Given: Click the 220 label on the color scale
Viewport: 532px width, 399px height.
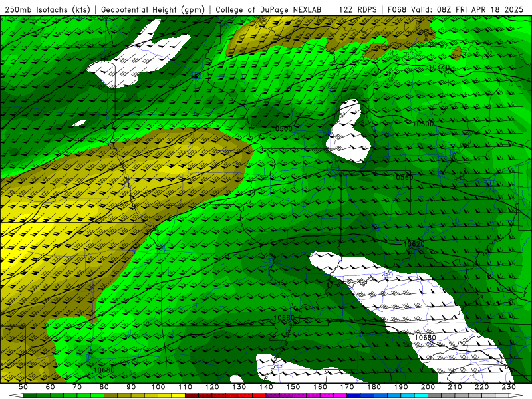Looking at the screenshot, I should click(482, 387).
